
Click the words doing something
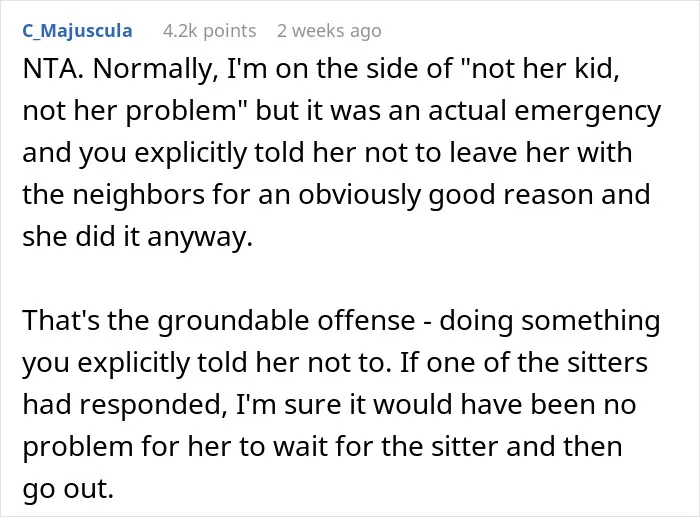pyautogui.click(x=550, y=321)
